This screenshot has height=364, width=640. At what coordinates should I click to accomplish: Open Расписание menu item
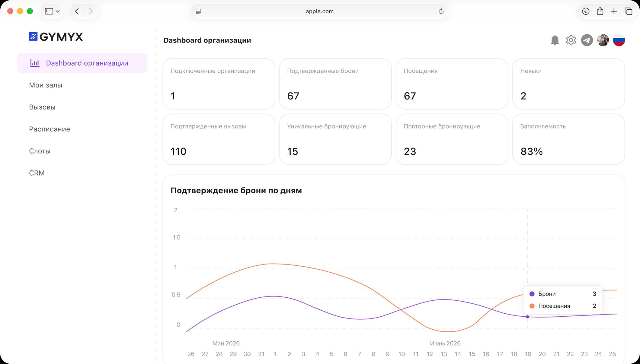50,129
